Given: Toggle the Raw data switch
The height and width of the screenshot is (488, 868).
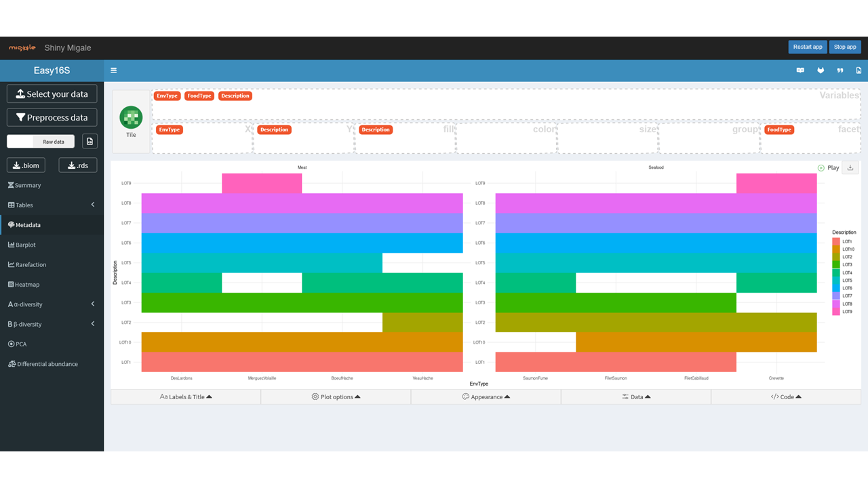Looking at the screenshot, I should coord(41,142).
